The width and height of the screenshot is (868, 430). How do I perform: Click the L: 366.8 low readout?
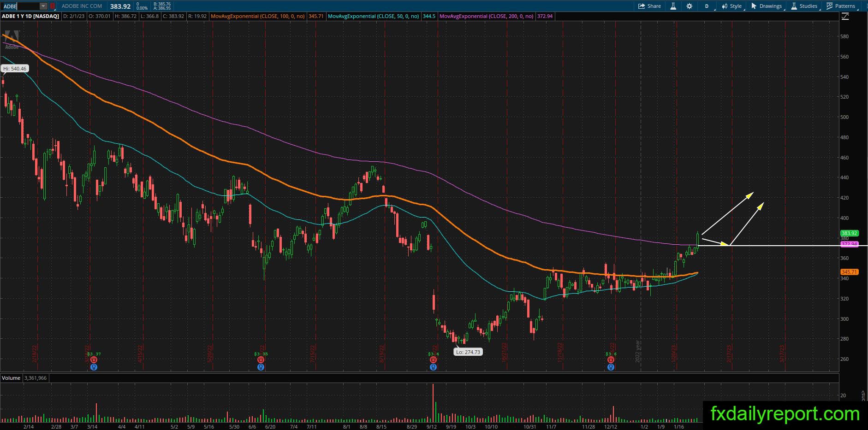coord(149,16)
